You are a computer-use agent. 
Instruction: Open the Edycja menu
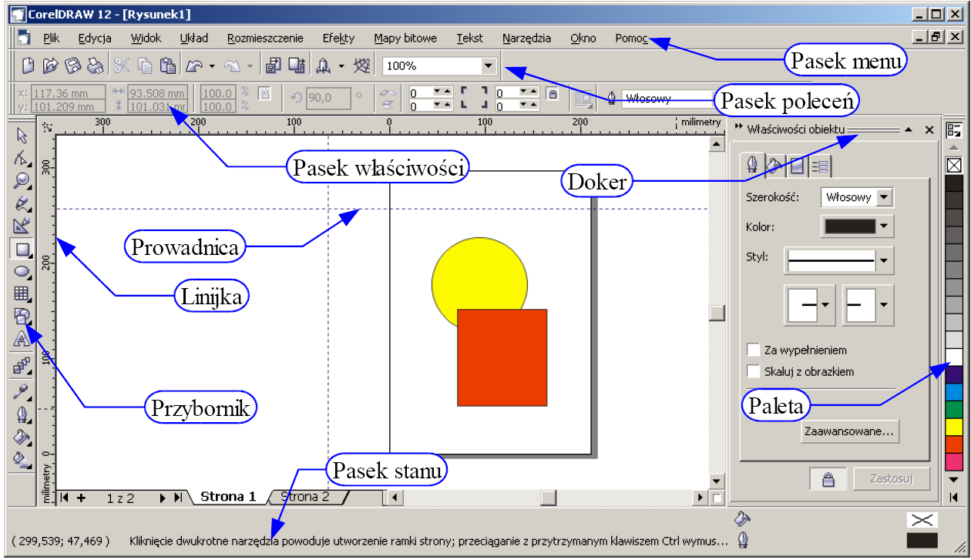coord(95,38)
